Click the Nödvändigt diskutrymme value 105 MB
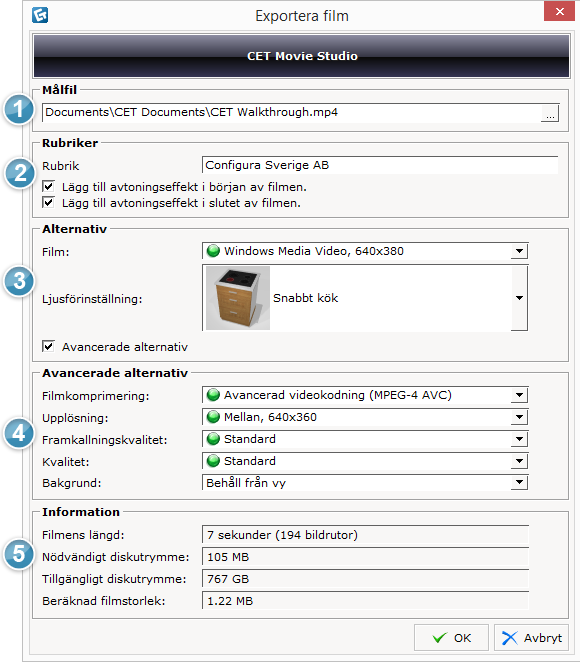 tap(366, 557)
